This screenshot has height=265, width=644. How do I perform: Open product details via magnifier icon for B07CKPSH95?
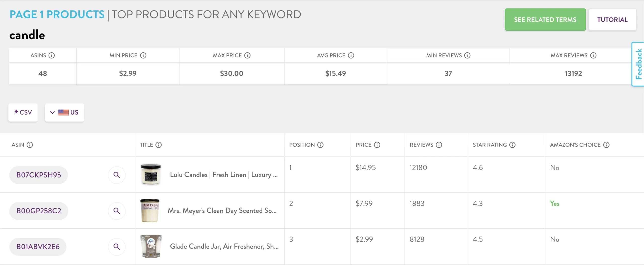[116, 175]
